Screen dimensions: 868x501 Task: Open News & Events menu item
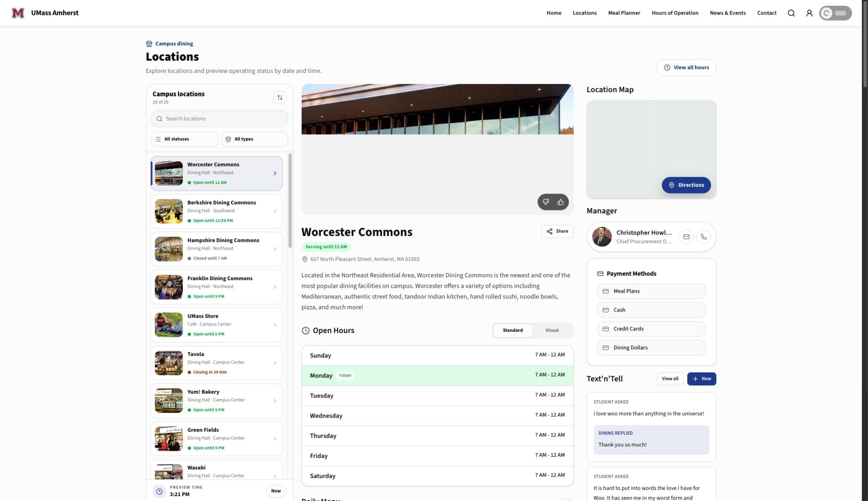click(727, 13)
